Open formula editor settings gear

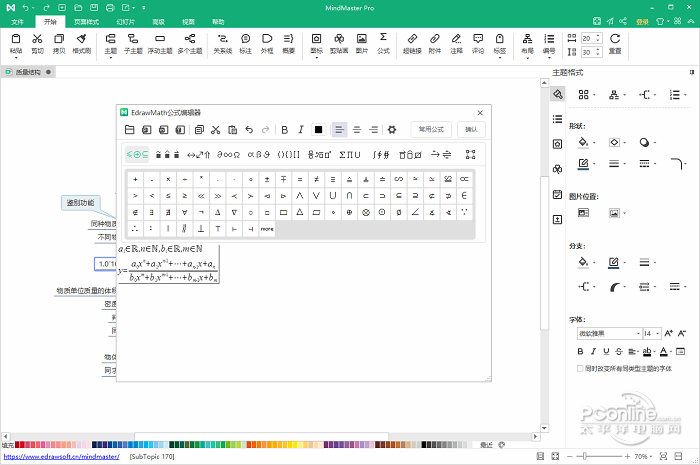tap(392, 129)
